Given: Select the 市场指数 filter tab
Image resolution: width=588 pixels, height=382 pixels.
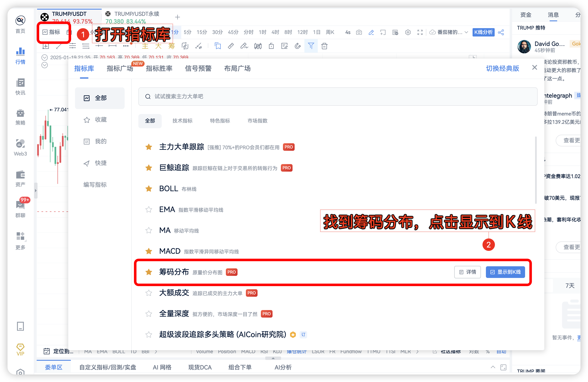Looking at the screenshot, I should [258, 121].
